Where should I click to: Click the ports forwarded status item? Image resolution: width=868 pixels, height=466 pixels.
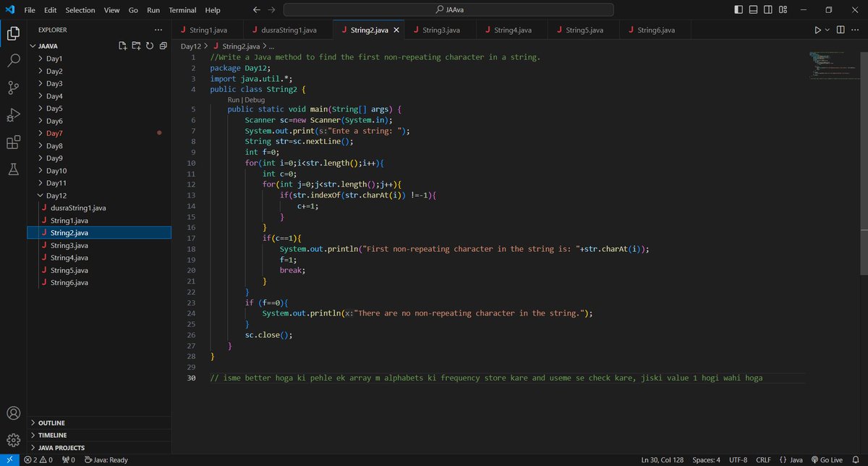click(69, 459)
